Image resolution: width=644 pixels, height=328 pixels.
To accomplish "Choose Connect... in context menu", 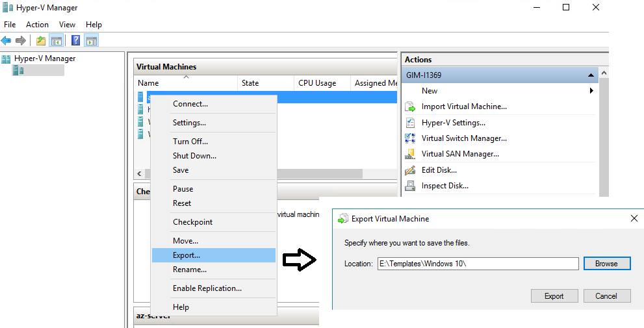I will tap(214, 104).
